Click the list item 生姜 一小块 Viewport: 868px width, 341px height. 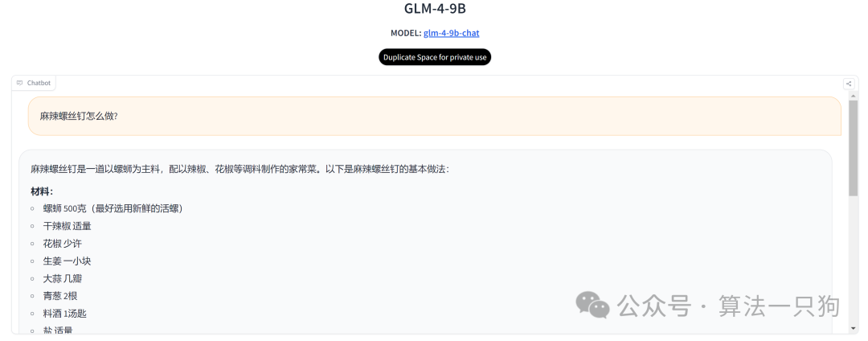tap(67, 261)
